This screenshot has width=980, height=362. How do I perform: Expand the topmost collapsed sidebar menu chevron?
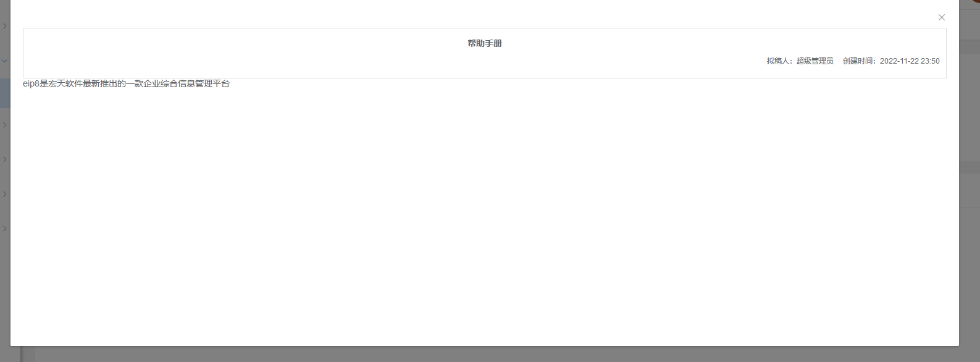4,26
